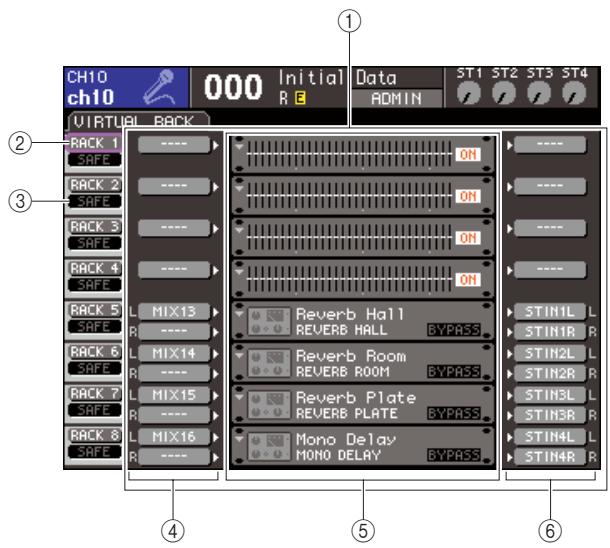Toggle SAFE for RACK 1
Image resolution: width=610 pixels, height=548 pixels.
point(94,159)
